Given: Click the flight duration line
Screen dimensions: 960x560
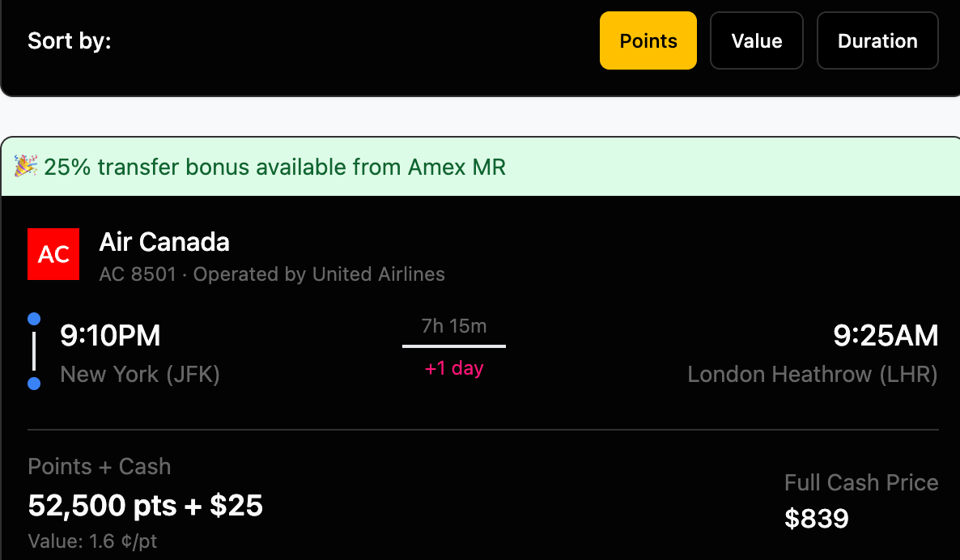Looking at the screenshot, I should 453,346.
